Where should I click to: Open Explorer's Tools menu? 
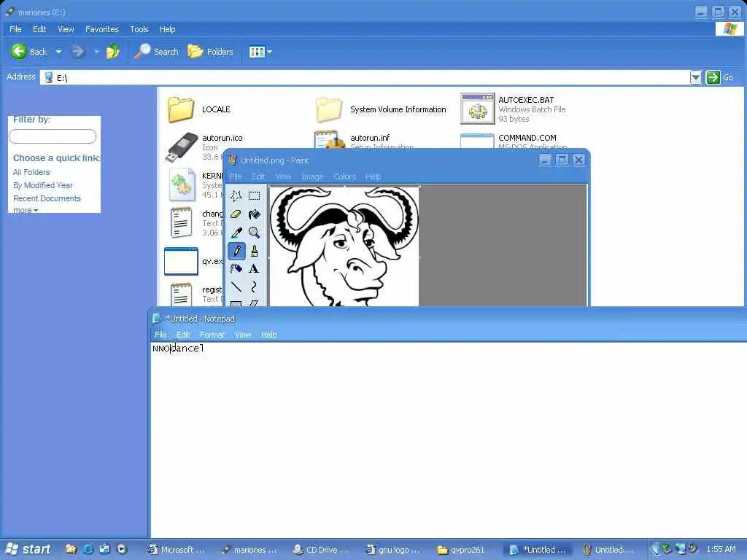point(139,29)
